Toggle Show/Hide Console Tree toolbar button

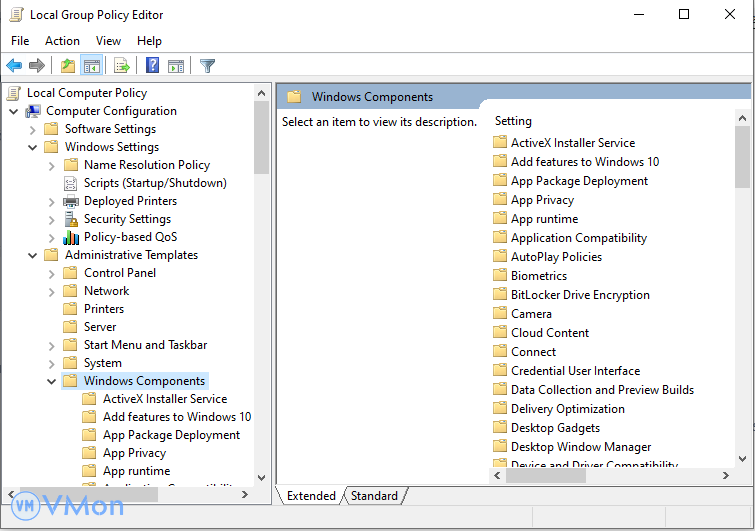tap(92, 66)
